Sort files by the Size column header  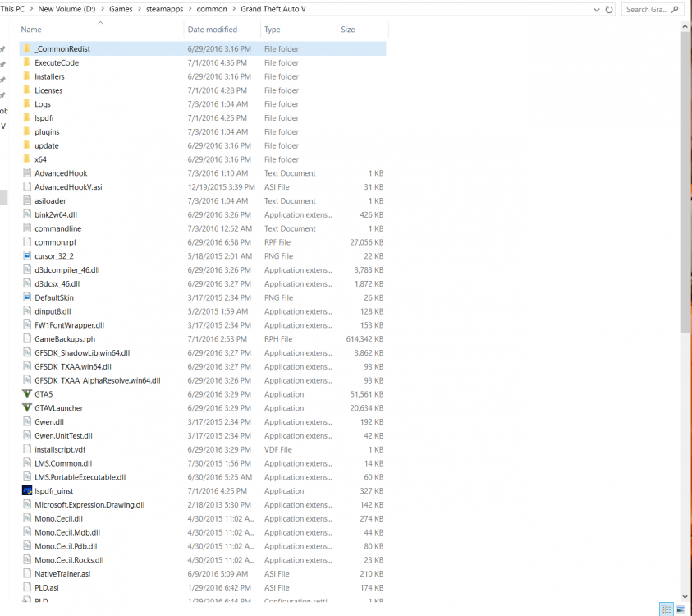[348, 29]
